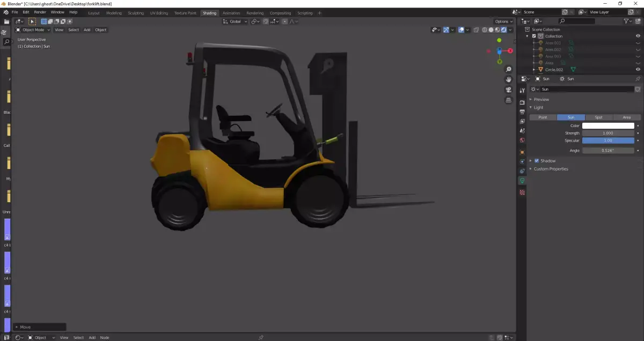The height and width of the screenshot is (341, 644).
Task: Change light type to Spot
Action: [598, 117]
